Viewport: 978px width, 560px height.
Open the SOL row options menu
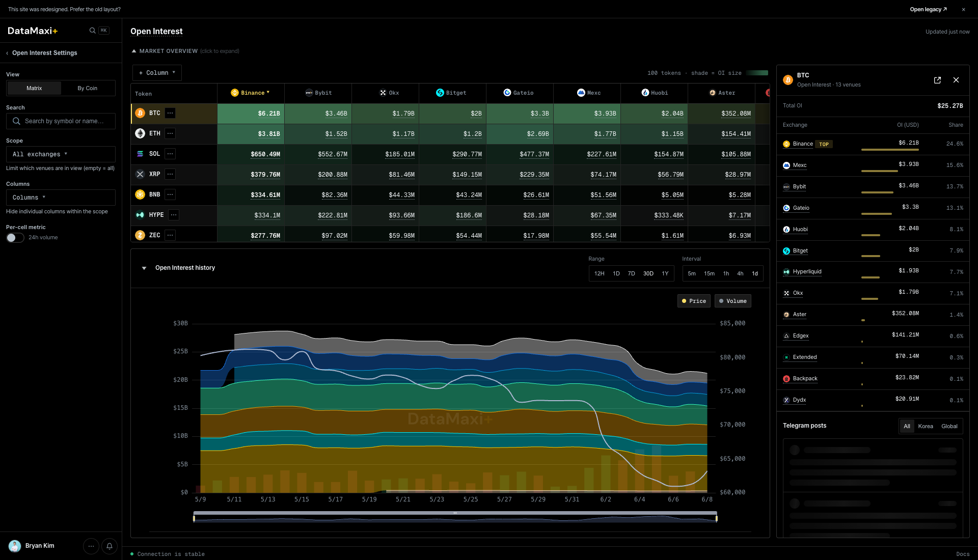click(x=170, y=154)
